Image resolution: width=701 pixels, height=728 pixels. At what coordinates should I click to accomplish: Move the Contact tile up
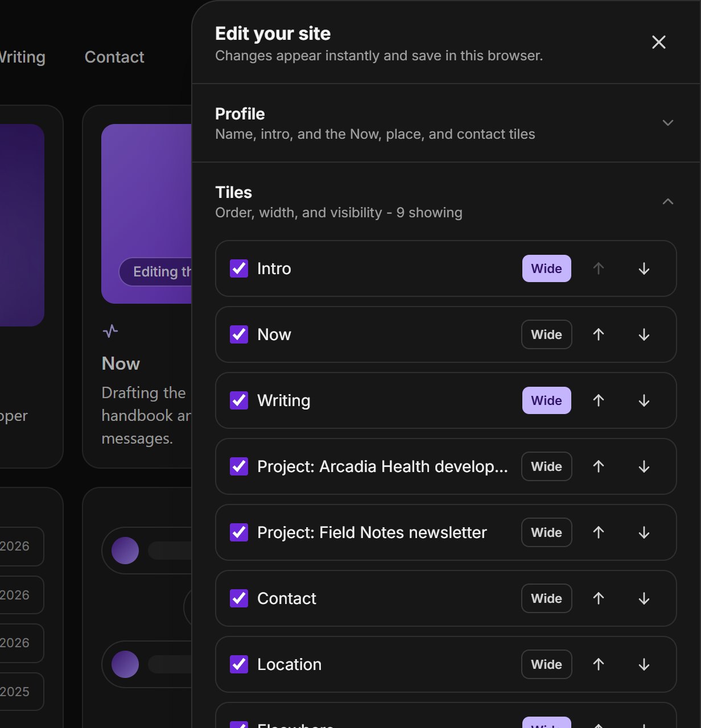click(x=599, y=598)
